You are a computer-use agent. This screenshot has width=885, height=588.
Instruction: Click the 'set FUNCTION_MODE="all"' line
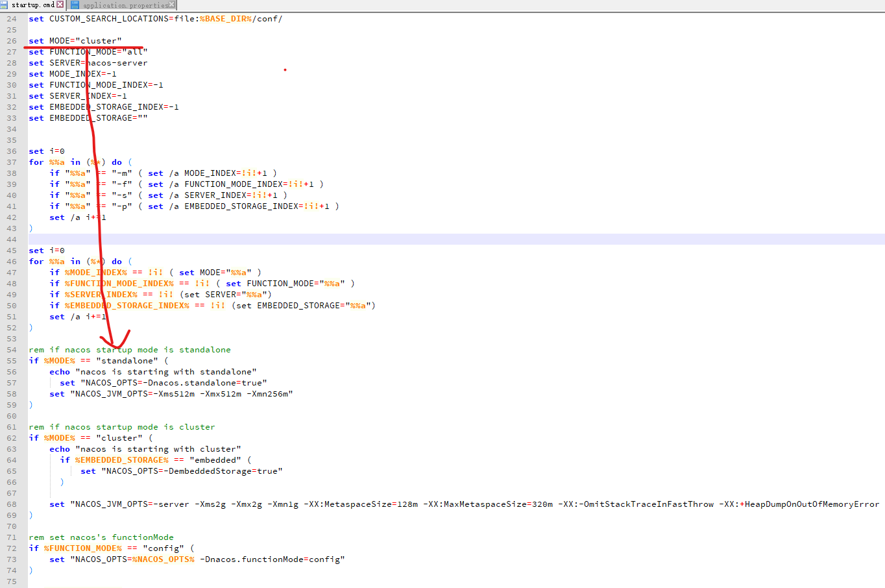pyautogui.click(x=88, y=52)
